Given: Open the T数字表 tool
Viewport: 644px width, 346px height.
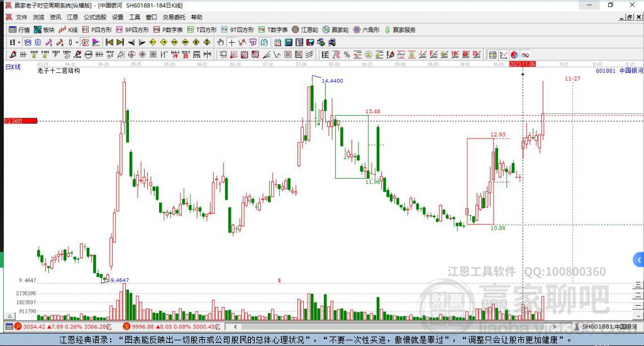Looking at the screenshot, I should coord(273,30).
